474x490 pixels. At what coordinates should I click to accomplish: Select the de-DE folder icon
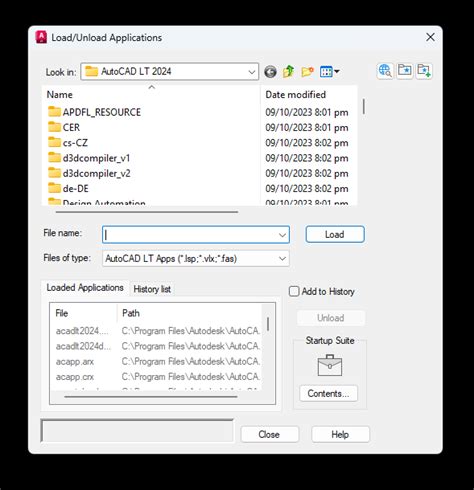[x=54, y=188]
